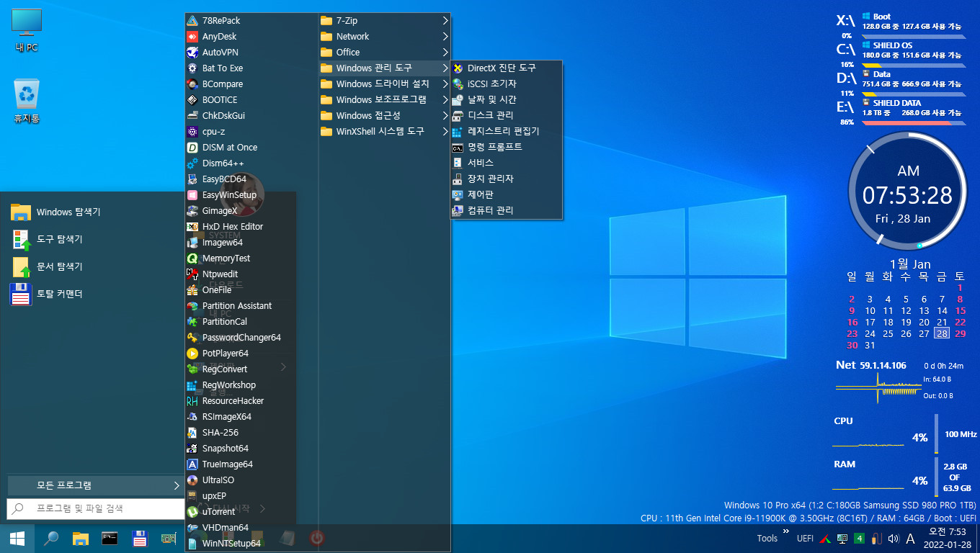Expand the Office folder submenu
Image resolution: width=980 pixels, height=553 pixels.
[384, 52]
